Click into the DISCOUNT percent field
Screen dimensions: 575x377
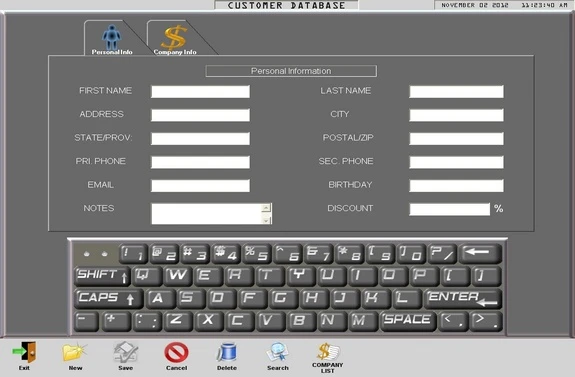tap(450, 209)
